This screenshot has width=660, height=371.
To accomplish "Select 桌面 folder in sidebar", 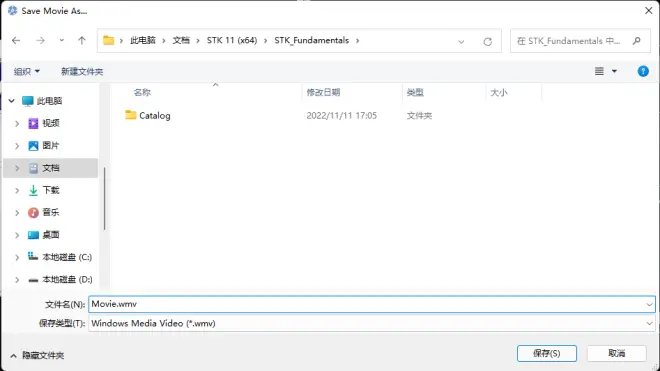I will [44, 235].
